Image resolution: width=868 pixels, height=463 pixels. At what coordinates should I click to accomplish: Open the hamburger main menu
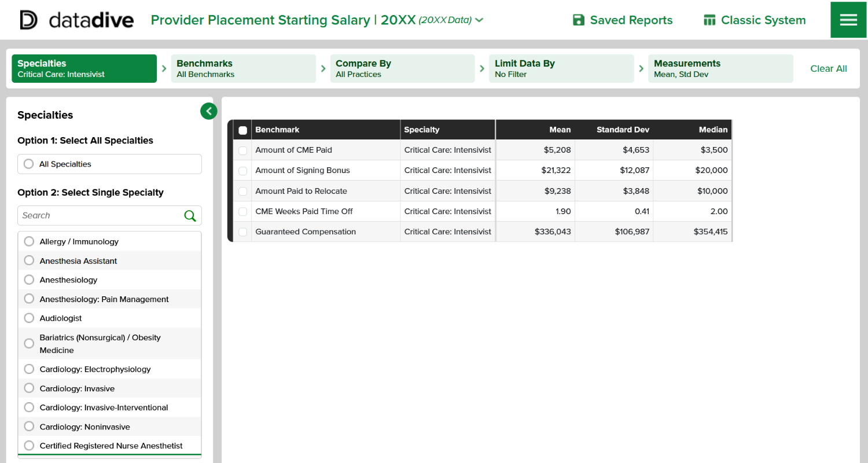848,20
